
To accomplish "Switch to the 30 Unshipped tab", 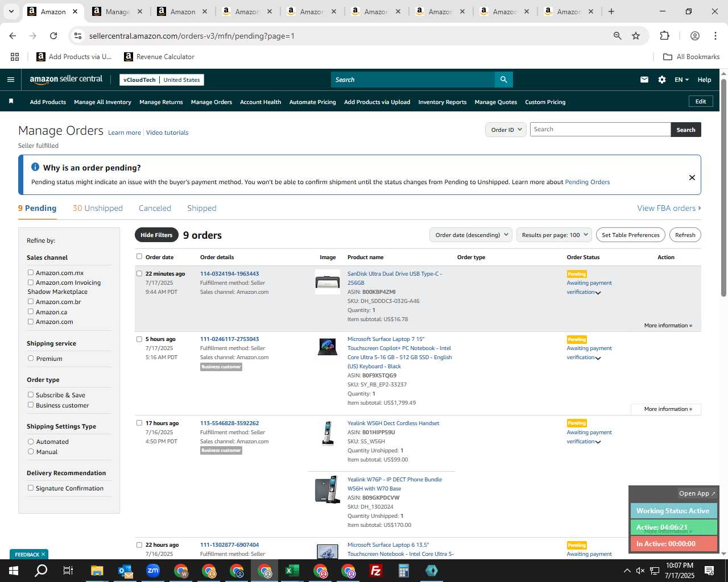I will (x=97, y=208).
